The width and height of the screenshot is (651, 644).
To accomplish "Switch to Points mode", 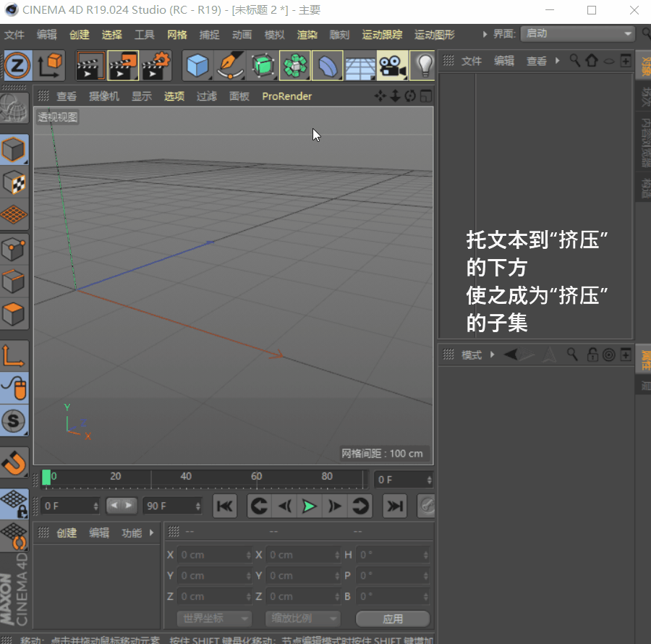I will pos(14,249).
